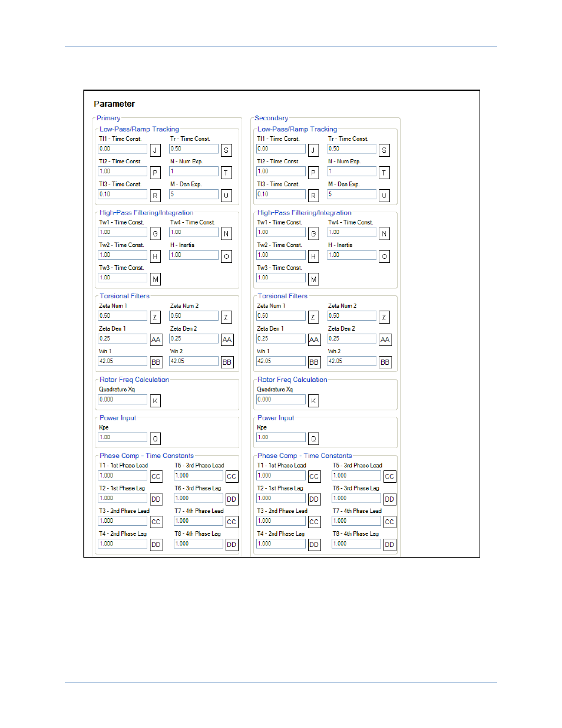This screenshot has width=562, height=728.
Task: Click Primary Tr Time Const. input field
Action: (194, 149)
